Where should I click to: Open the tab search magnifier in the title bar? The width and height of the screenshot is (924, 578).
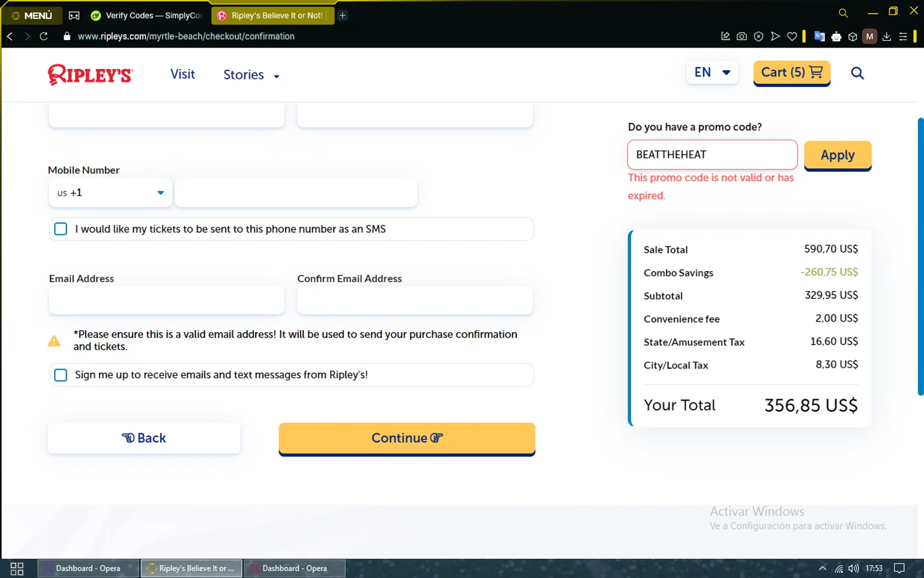pyautogui.click(x=843, y=13)
